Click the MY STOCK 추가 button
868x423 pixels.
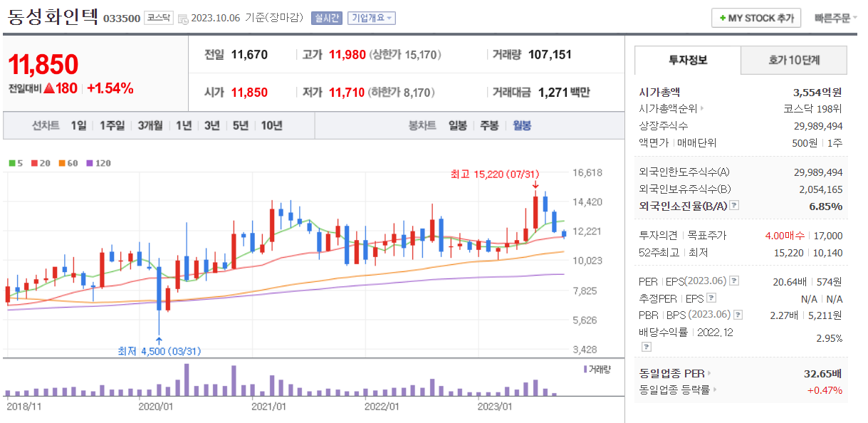[x=756, y=19]
